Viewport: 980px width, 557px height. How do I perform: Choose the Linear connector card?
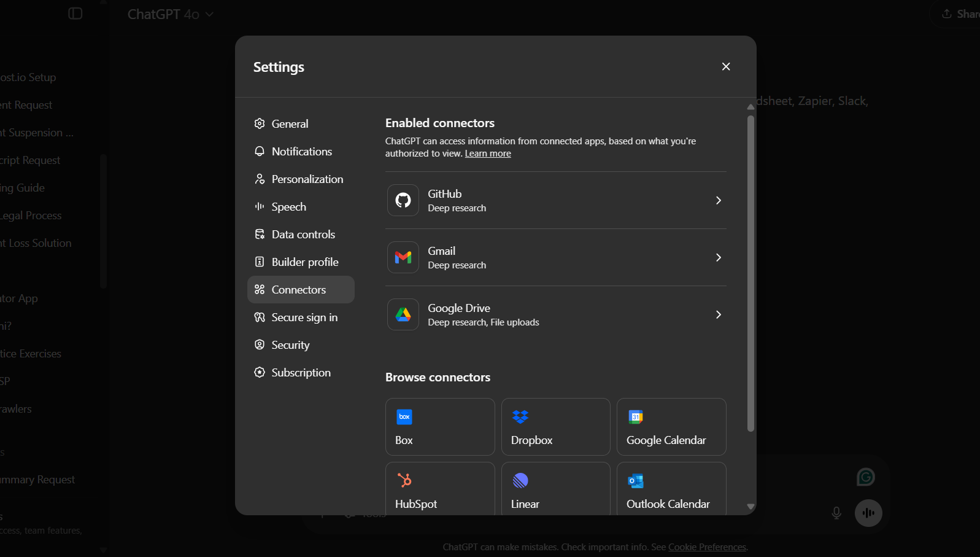tap(556, 488)
